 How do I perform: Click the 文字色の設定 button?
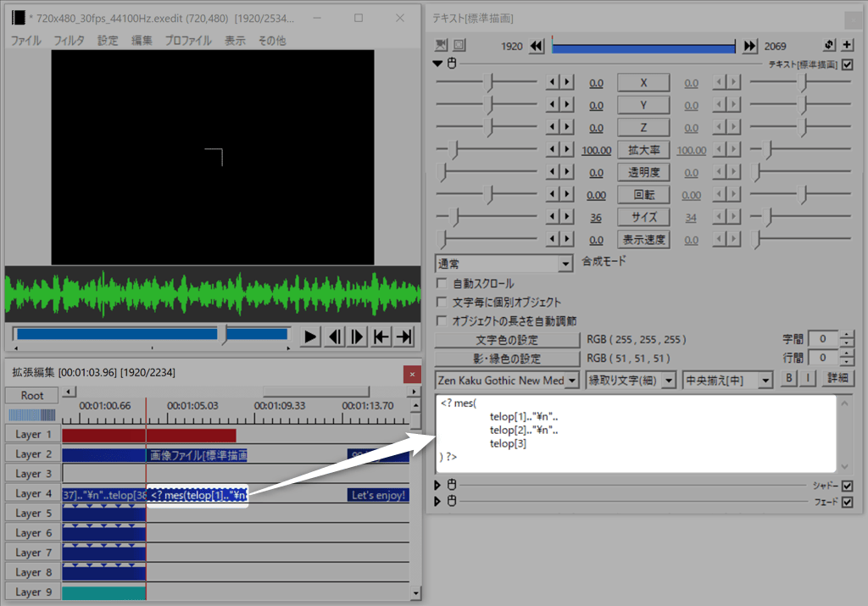pyautogui.click(x=507, y=340)
